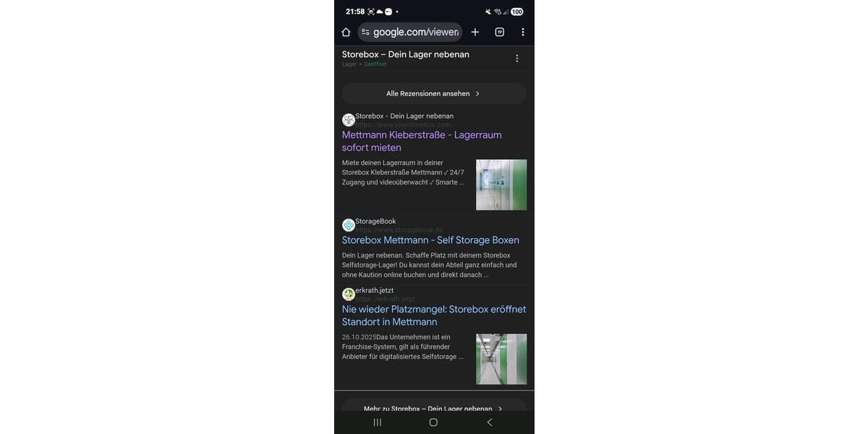Click the erkrath.jetzt favicon icon
The height and width of the screenshot is (434, 868).
tap(349, 294)
